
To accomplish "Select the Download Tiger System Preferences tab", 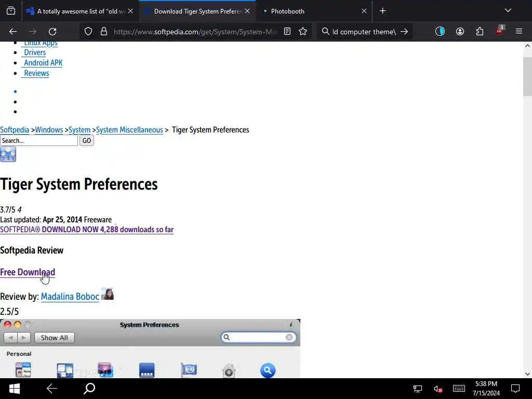I will click(x=197, y=11).
